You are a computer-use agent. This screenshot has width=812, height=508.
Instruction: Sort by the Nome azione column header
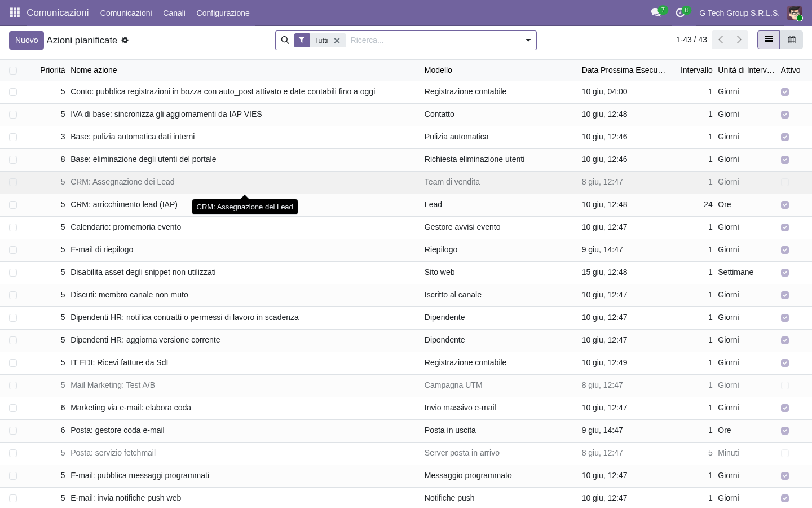click(94, 70)
